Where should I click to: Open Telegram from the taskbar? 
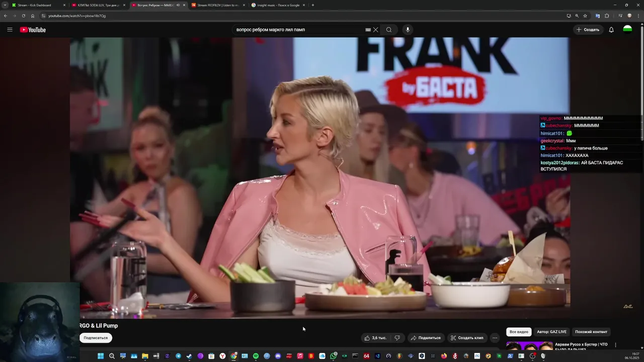(x=178, y=356)
